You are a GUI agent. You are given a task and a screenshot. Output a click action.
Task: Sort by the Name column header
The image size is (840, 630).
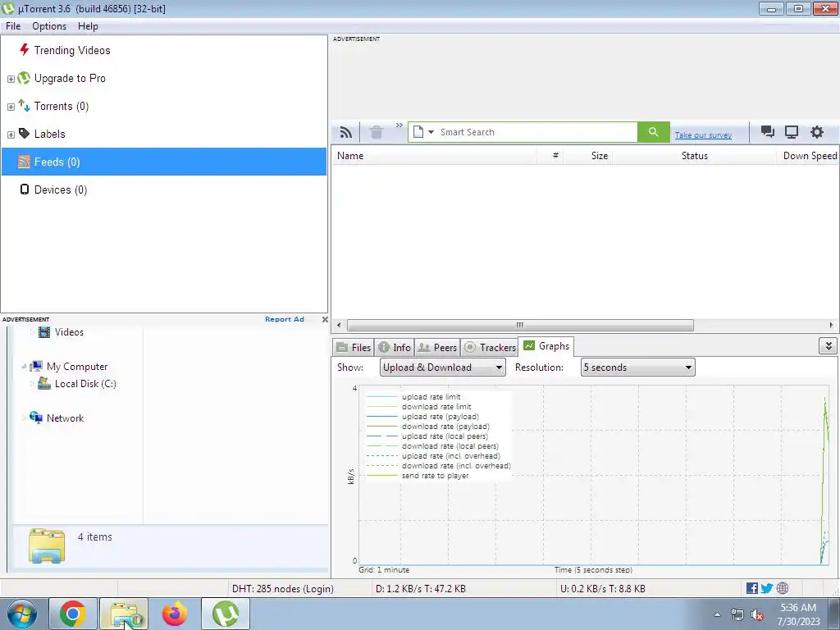pos(435,155)
